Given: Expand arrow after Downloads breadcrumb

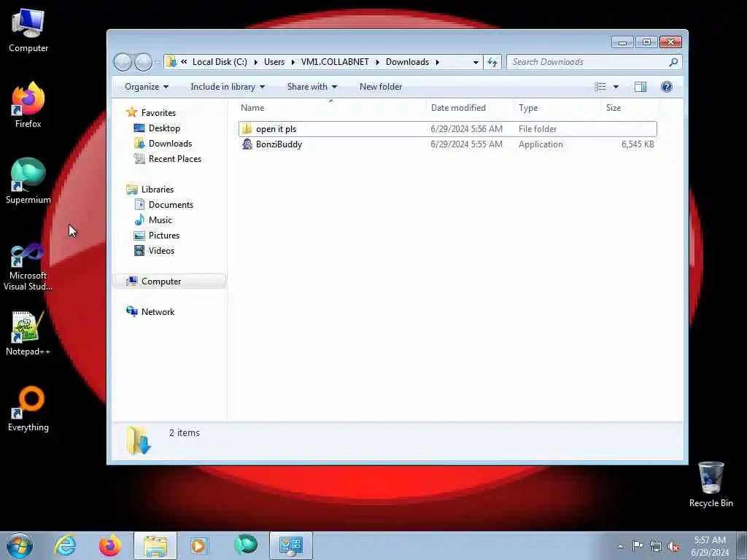Looking at the screenshot, I should point(437,63).
